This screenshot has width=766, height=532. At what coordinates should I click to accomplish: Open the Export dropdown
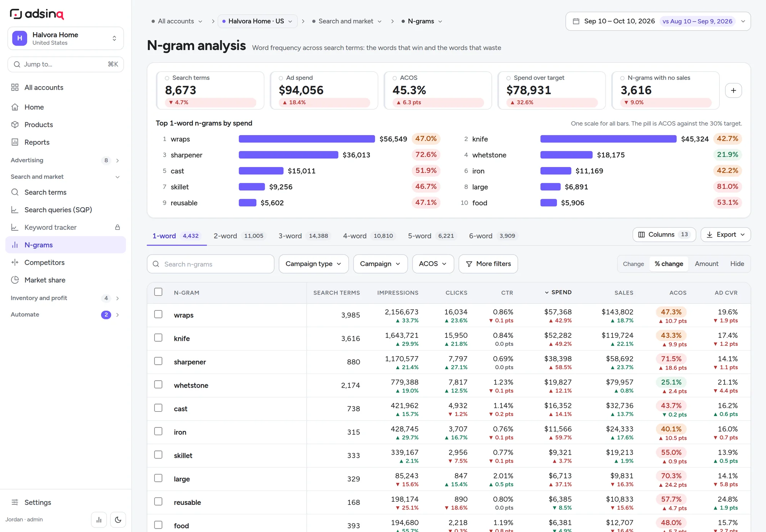click(725, 234)
